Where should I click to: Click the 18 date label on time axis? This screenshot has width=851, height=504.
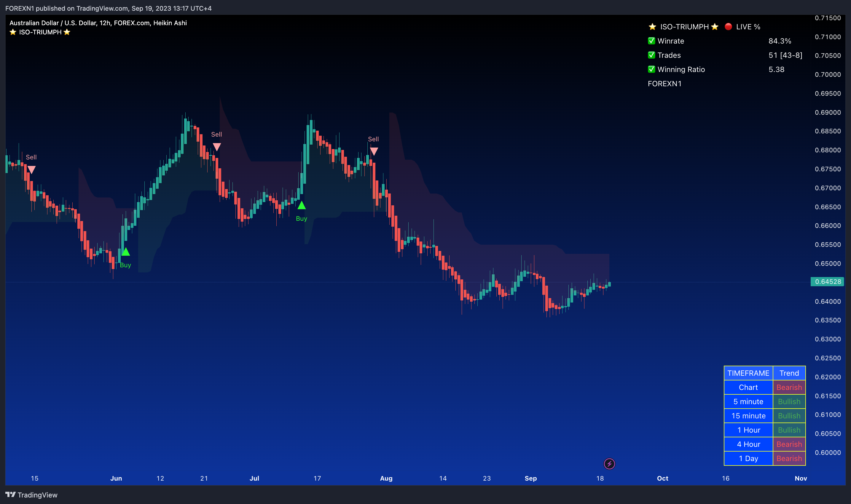coord(600,478)
